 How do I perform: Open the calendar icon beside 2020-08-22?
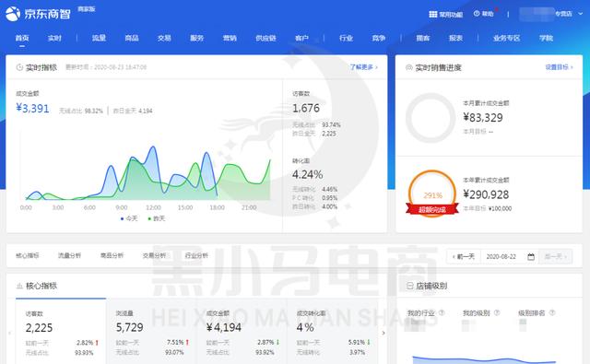click(x=531, y=257)
